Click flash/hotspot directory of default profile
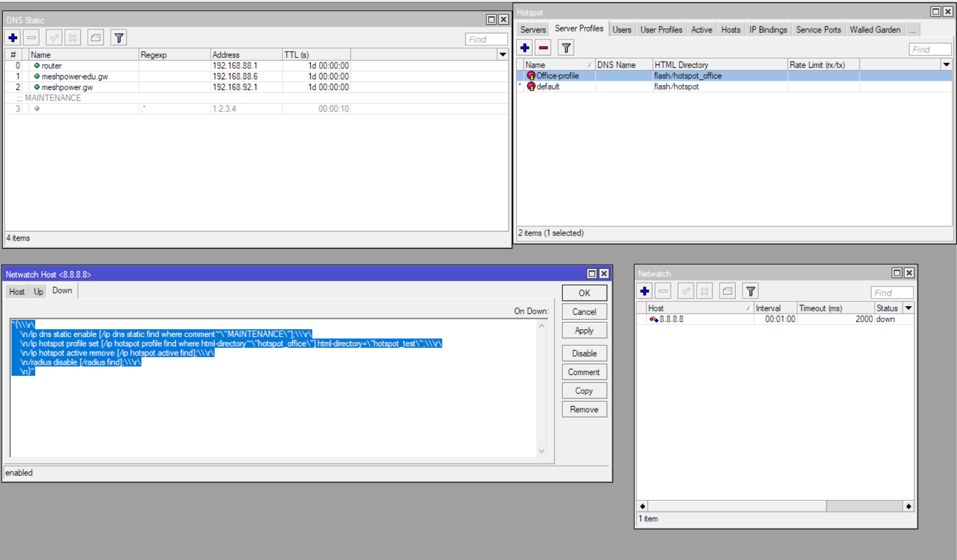 click(x=676, y=87)
